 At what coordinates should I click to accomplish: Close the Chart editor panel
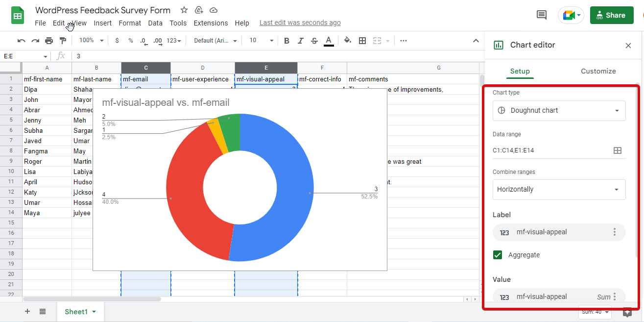pyautogui.click(x=628, y=45)
